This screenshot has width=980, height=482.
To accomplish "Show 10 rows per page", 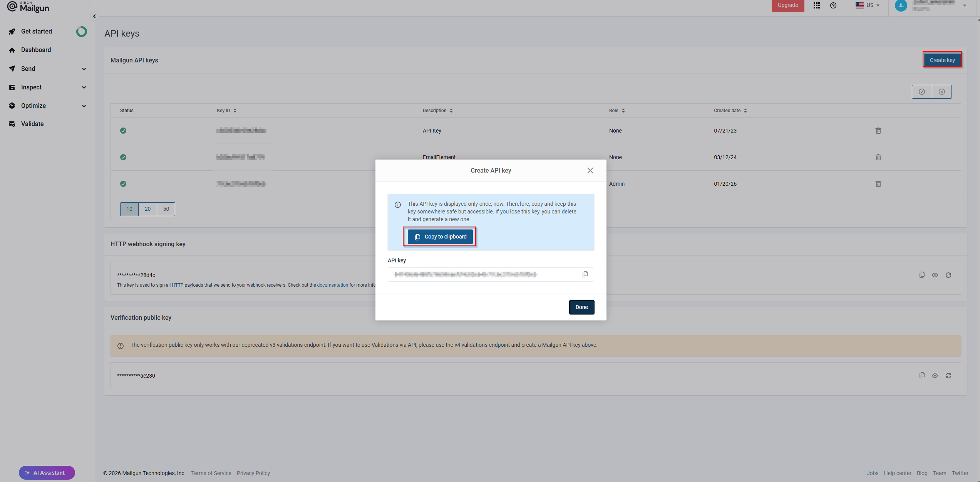I will [x=129, y=209].
